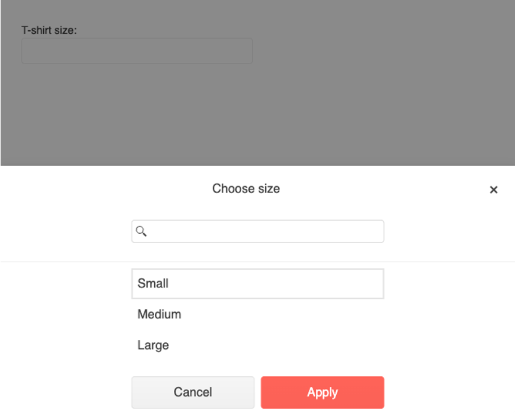515x420 pixels.
Task: Dismiss the size picker using the X icon
Action: coord(493,189)
